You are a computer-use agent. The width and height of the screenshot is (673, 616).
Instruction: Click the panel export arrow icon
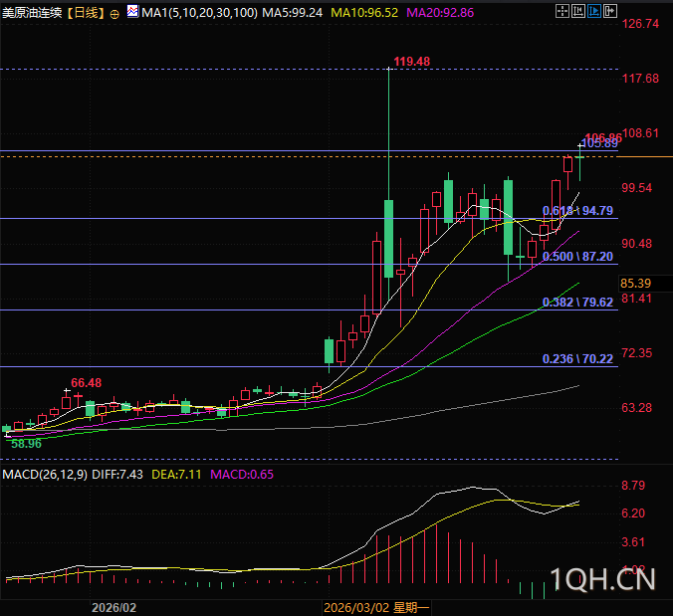tap(610, 11)
